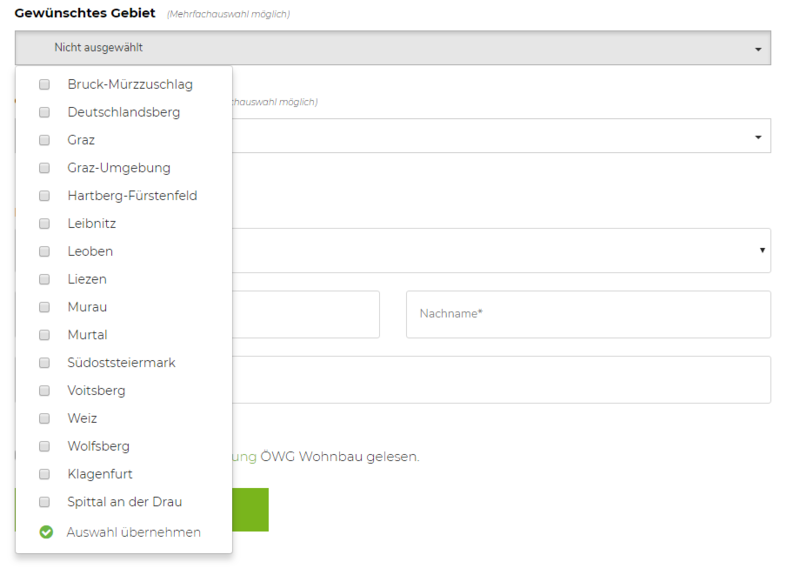The height and width of the screenshot is (575, 800).
Task: Collapse the Gewünschtes Gebiet dropdown
Action: [758, 49]
